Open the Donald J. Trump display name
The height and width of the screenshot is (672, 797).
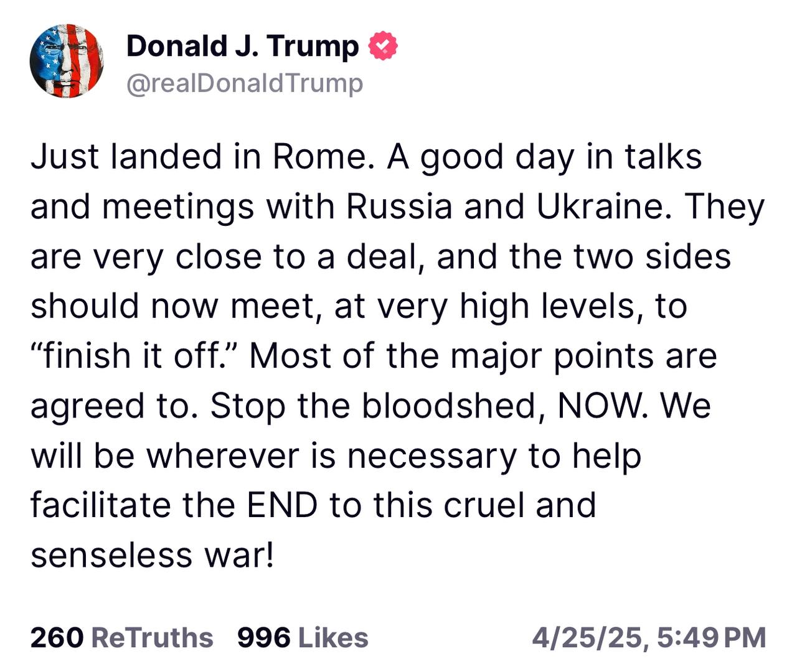(x=243, y=46)
